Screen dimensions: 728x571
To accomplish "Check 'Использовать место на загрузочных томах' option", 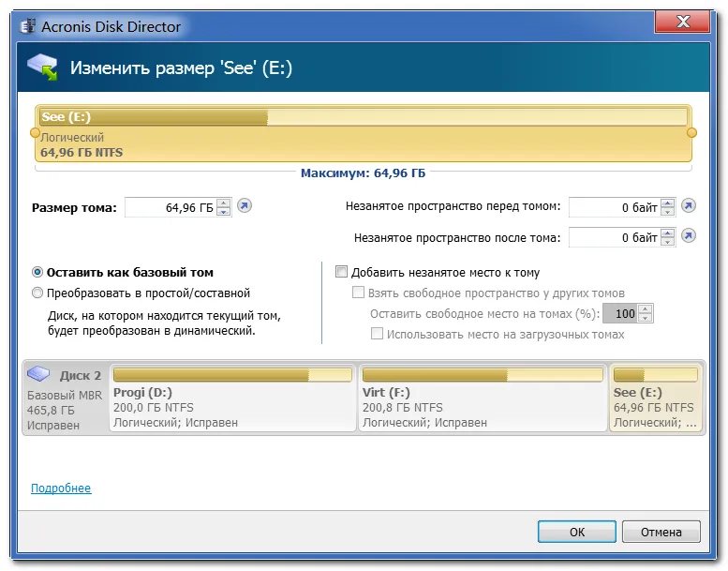I will (x=377, y=334).
